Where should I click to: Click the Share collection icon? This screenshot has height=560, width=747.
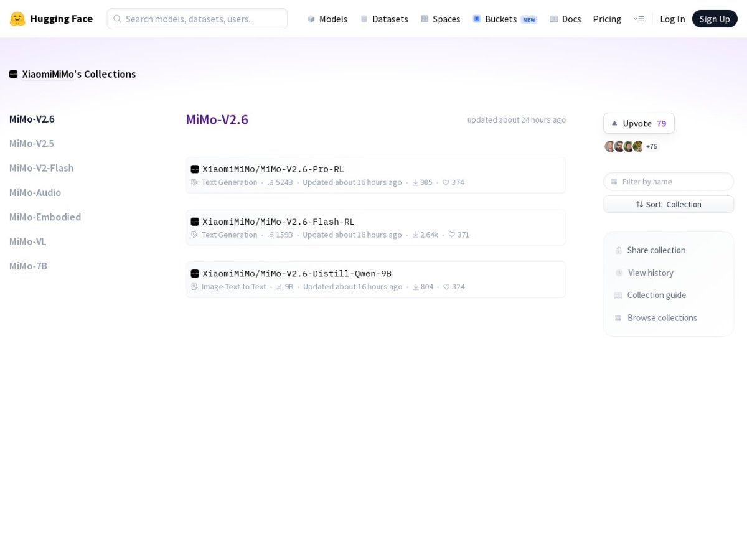point(619,250)
